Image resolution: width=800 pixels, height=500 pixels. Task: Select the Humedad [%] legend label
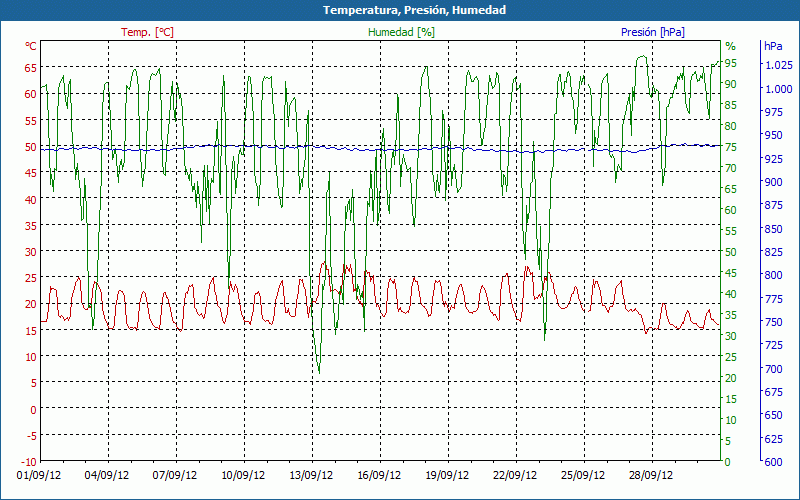[x=402, y=32]
